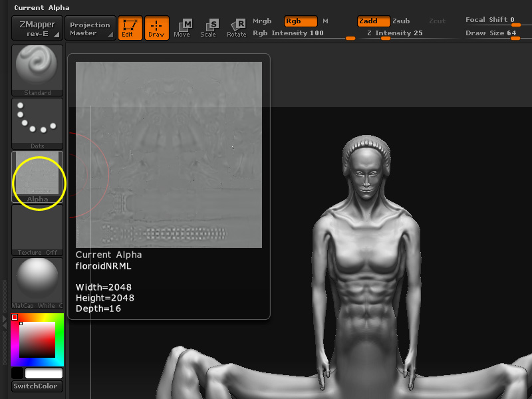Select the Draw mode icon
This screenshot has width=532, height=399.
157,27
